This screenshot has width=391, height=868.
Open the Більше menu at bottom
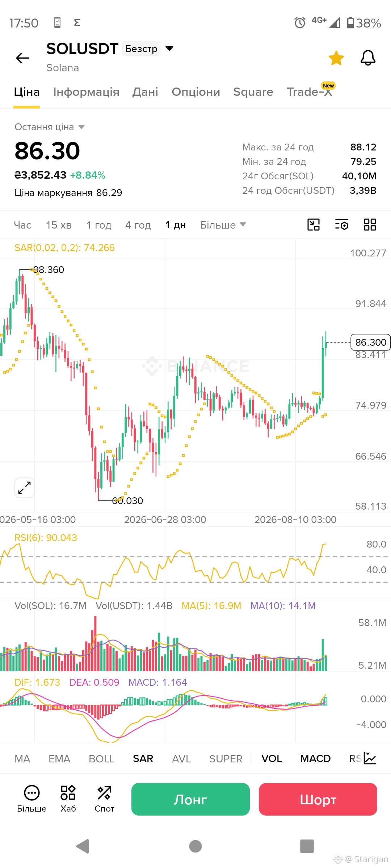[32, 799]
